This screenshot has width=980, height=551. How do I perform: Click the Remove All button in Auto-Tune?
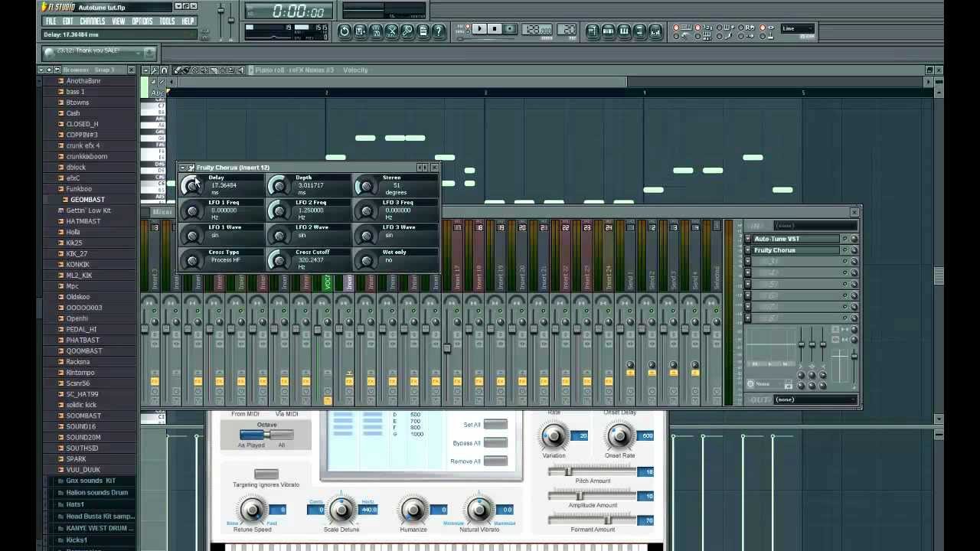point(495,461)
